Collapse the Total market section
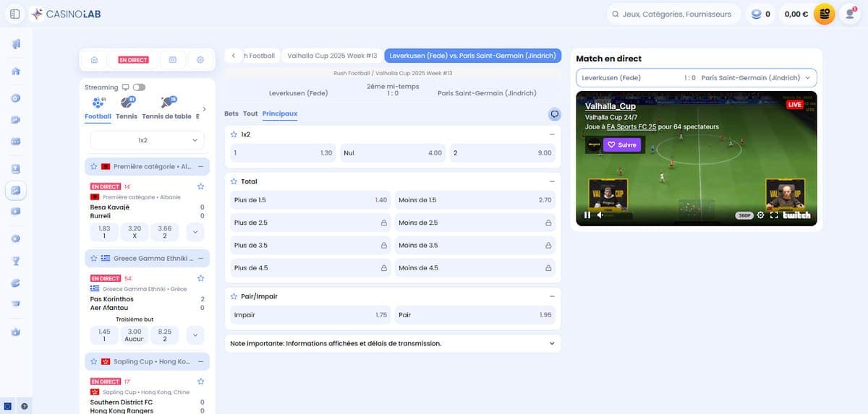The width and height of the screenshot is (868, 414). click(x=552, y=181)
